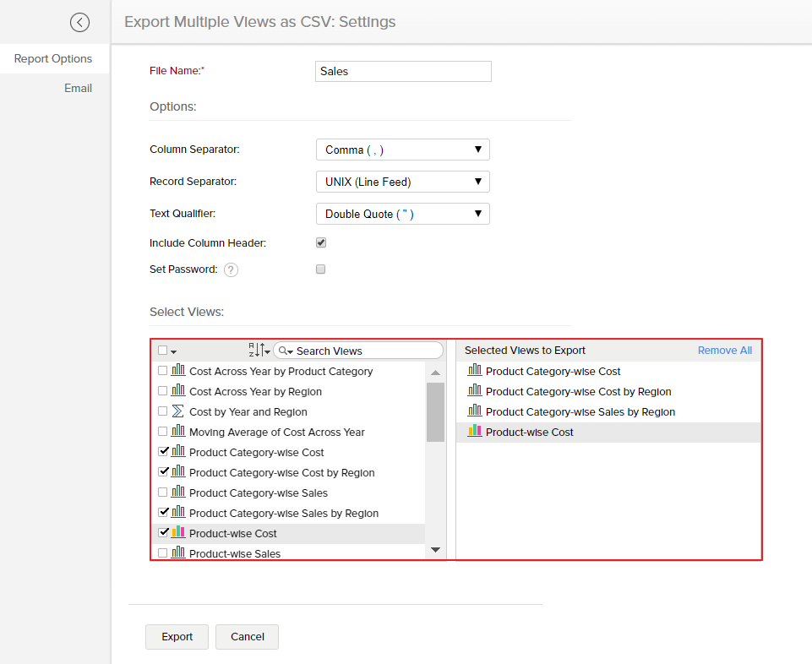Open the Report Options section
The image size is (812, 664).
(x=53, y=58)
